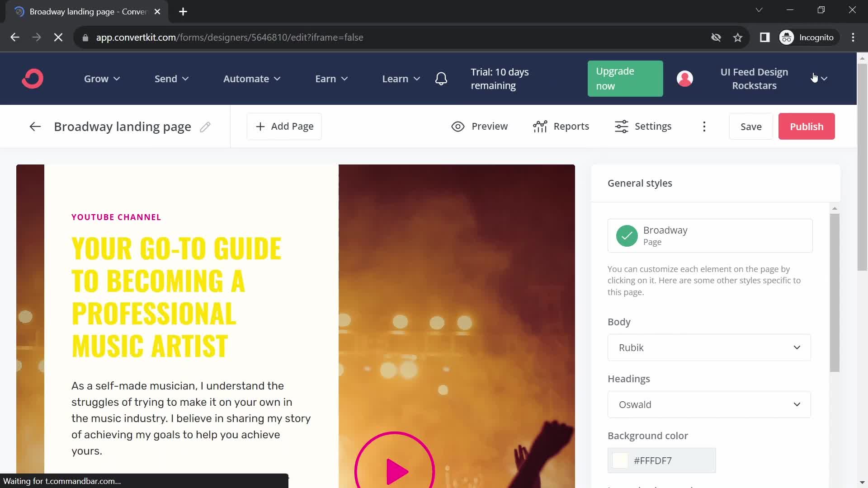The image size is (868, 488).
Task: Click the Publish button
Action: [x=807, y=127]
